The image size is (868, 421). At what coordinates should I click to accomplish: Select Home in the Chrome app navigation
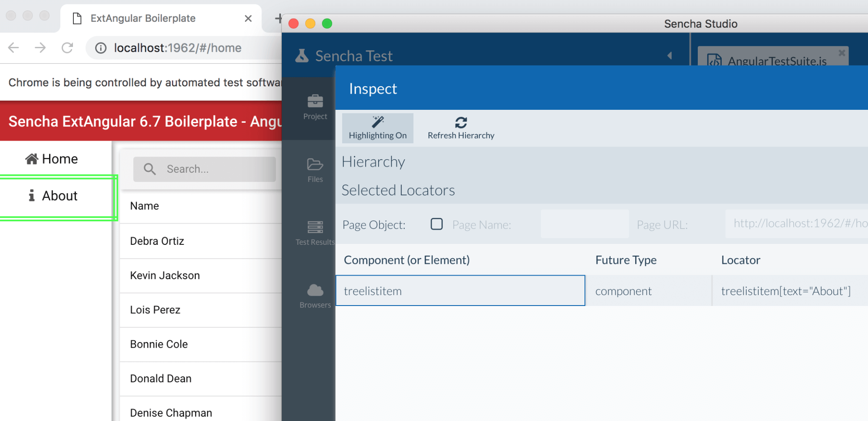[x=56, y=159]
